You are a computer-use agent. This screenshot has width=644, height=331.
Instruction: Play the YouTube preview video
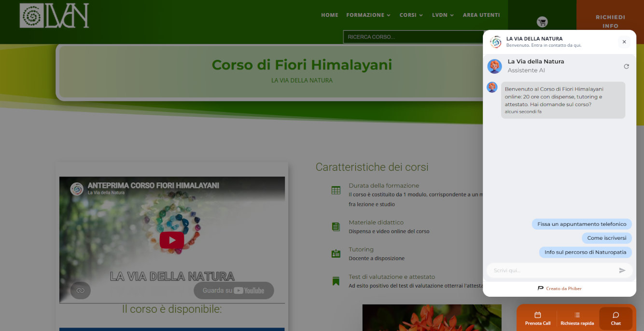point(172,240)
